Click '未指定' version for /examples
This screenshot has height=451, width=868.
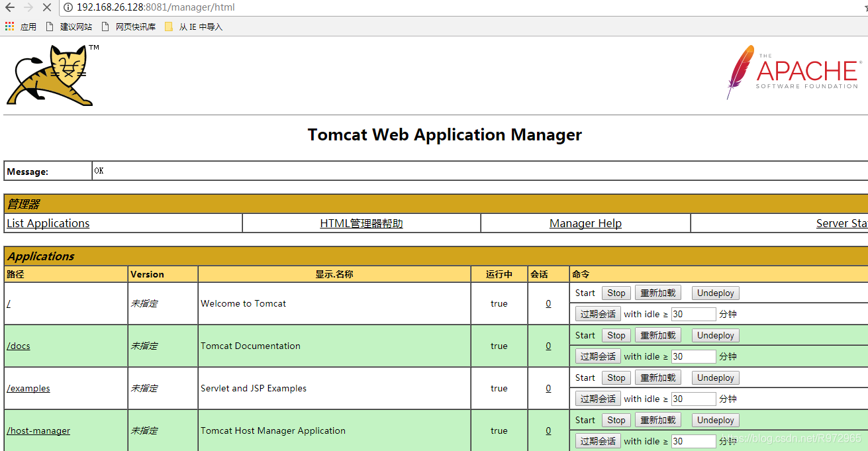click(x=144, y=388)
